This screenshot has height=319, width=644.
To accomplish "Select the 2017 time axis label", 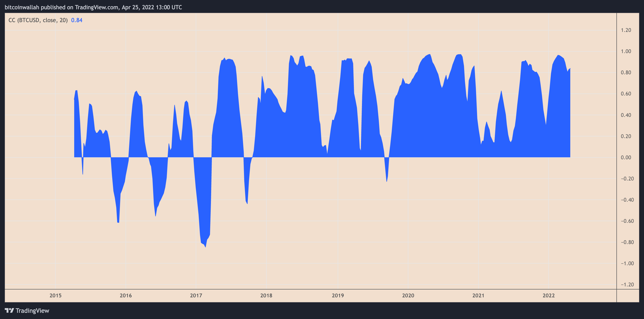I will (196, 295).
